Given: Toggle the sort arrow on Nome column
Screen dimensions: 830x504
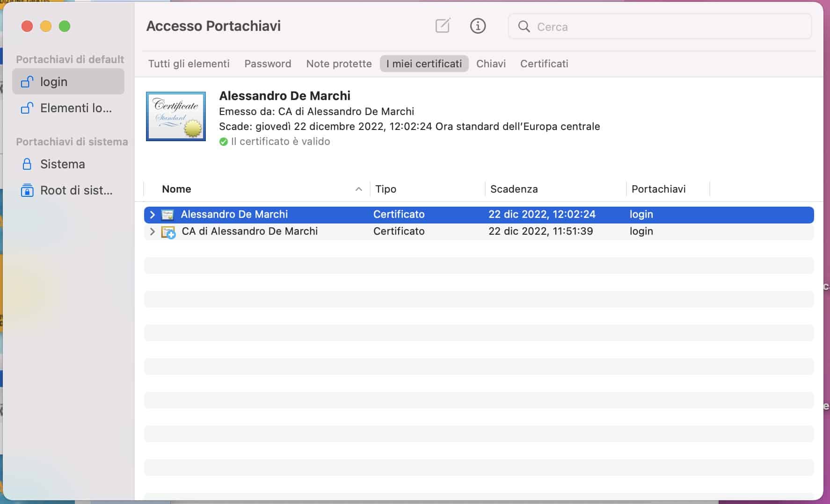Looking at the screenshot, I should (358, 189).
